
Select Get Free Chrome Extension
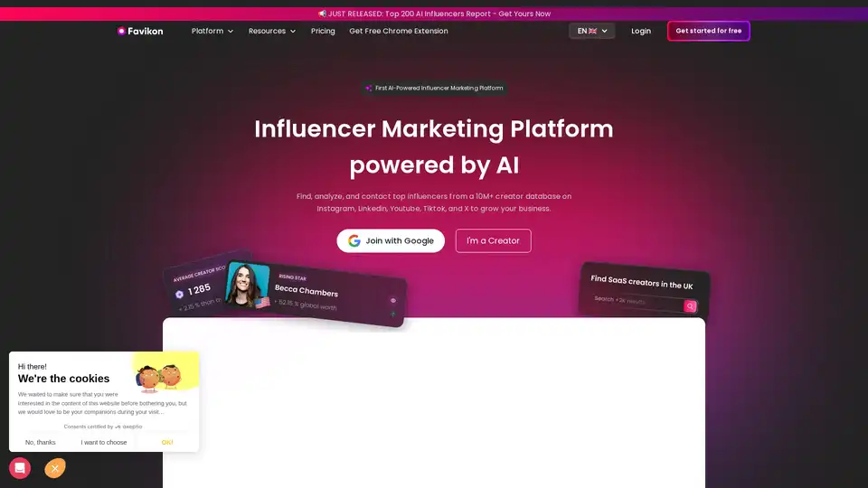pos(399,31)
